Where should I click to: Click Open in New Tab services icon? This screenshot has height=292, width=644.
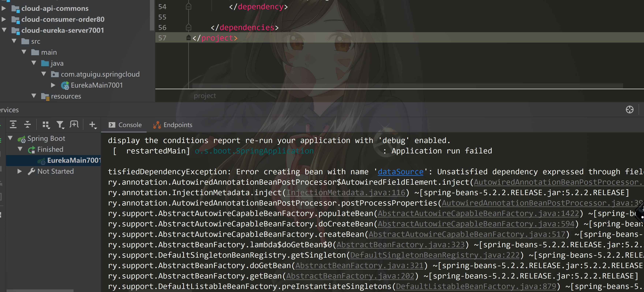click(x=74, y=124)
